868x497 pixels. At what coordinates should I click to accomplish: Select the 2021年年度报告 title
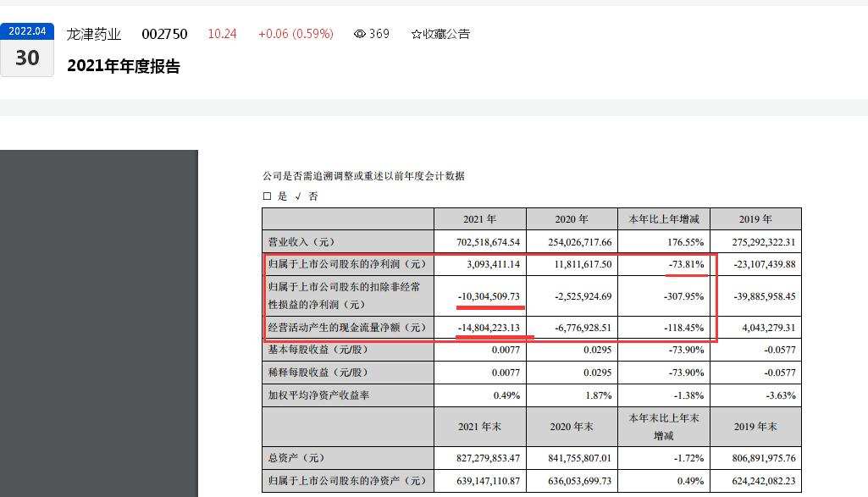point(124,66)
